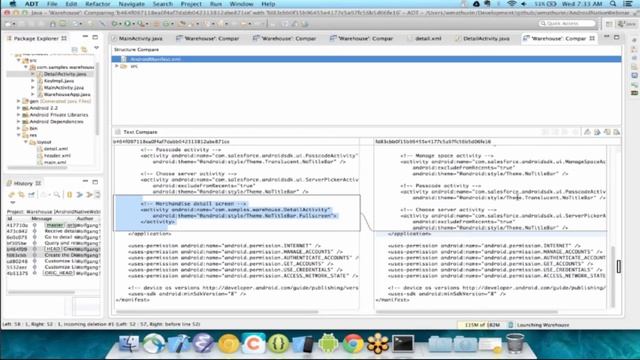Open the Project menu
This screenshot has height=360, width=640.
(x=191, y=4)
